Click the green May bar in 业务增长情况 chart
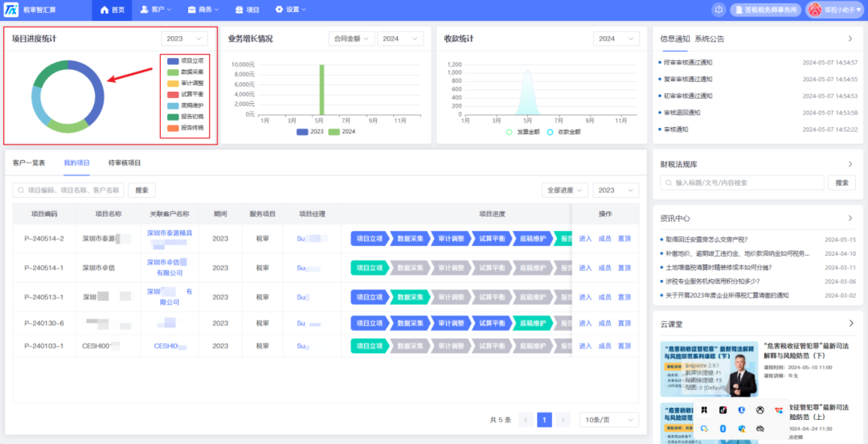Image resolution: width=868 pixels, height=444 pixels. tap(321, 89)
